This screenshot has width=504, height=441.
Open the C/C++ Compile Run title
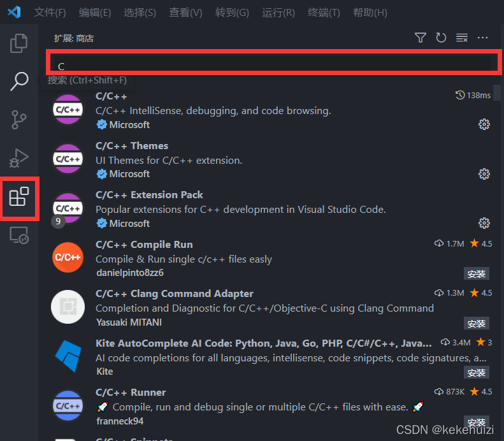[x=144, y=244]
